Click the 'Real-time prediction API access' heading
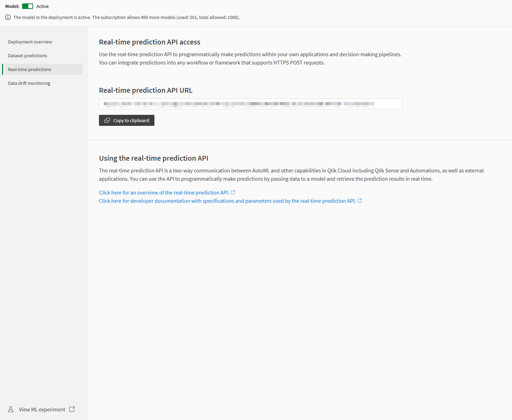Image resolution: width=512 pixels, height=420 pixels. pyautogui.click(x=150, y=42)
